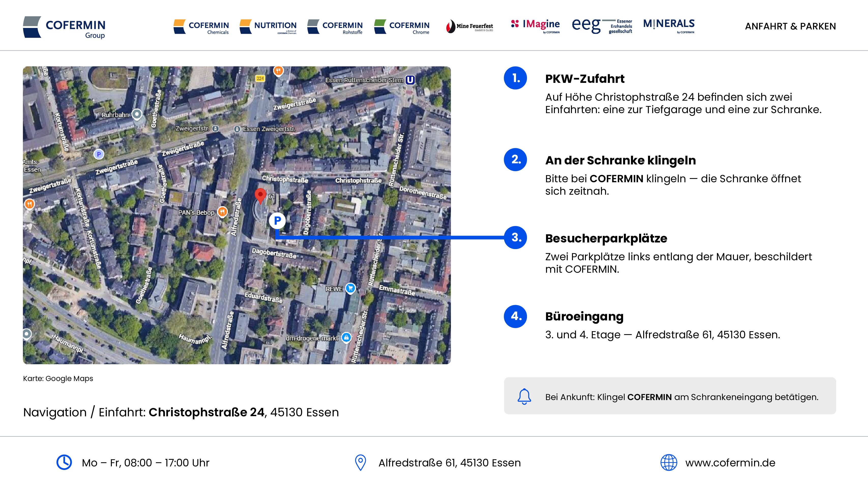Click the PKW-Zufahrt heading
The width and height of the screenshot is (868, 488).
coord(585,79)
